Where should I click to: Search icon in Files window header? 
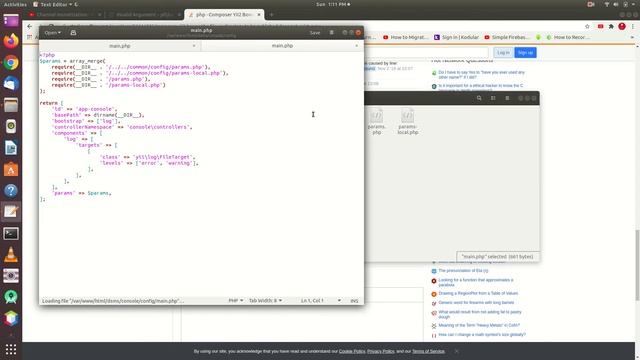pos(479,98)
